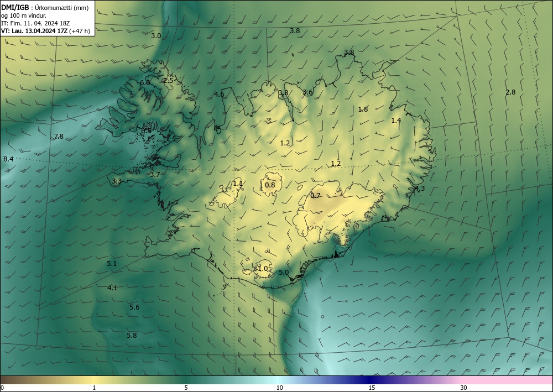Click the dark blue band of the color scale
This screenshot has width=553, height=392.
(368, 380)
